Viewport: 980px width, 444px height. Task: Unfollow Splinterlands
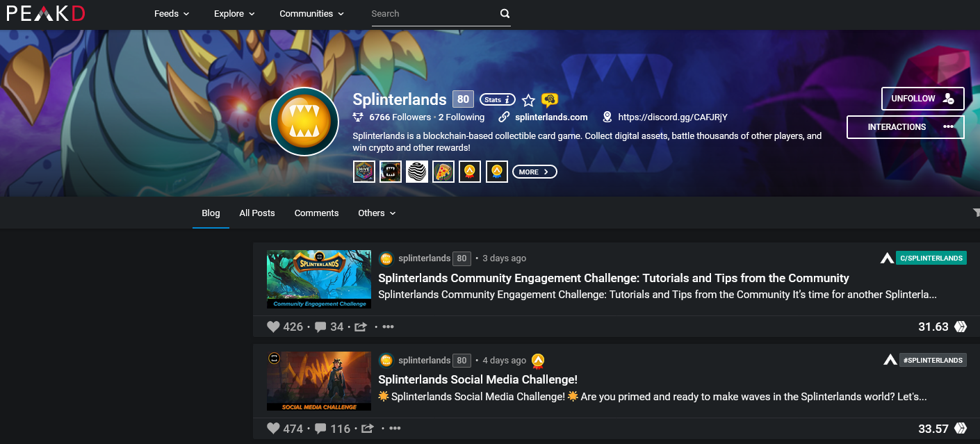coord(922,99)
